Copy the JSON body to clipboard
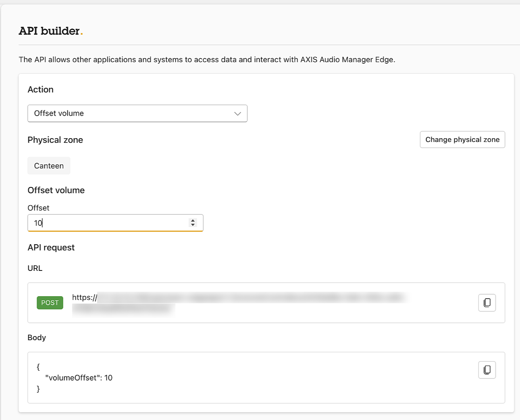The image size is (520, 420). tap(487, 370)
